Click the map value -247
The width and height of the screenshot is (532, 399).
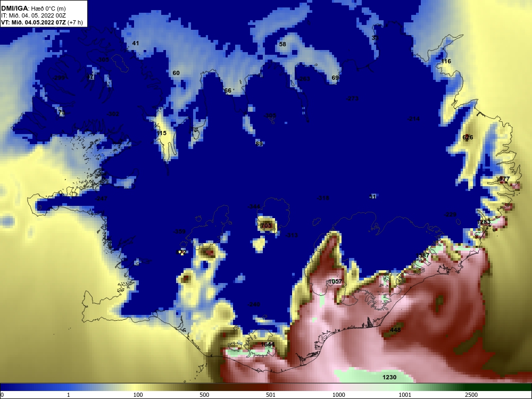pos(101,198)
